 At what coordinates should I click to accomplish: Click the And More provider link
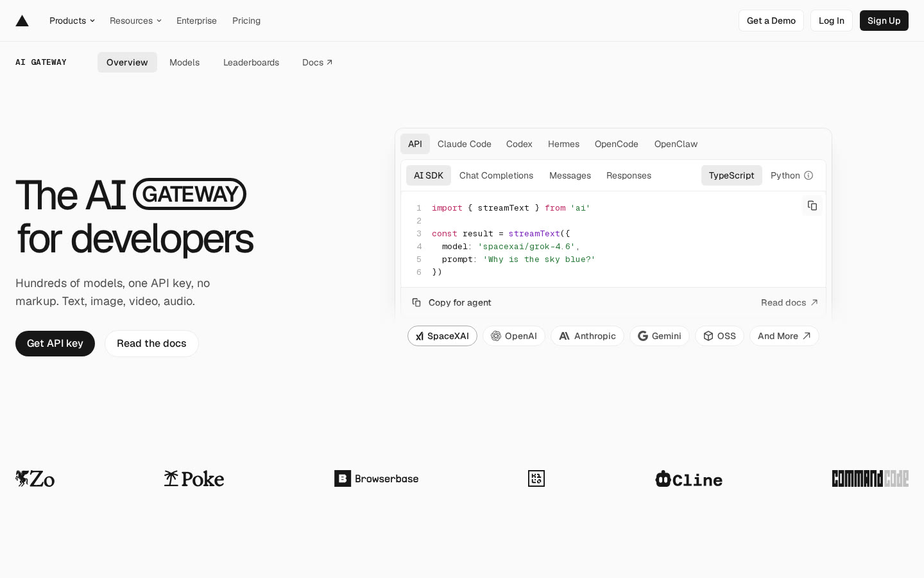click(784, 336)
